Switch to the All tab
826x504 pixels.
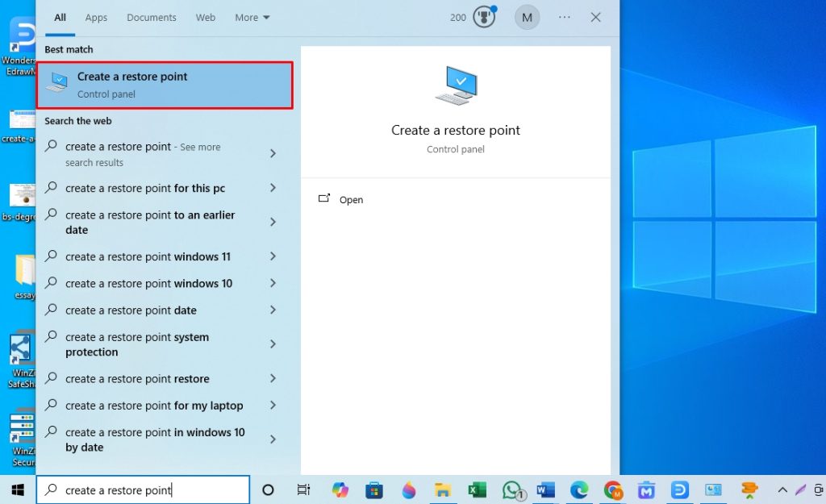click(x=60, y=18)
